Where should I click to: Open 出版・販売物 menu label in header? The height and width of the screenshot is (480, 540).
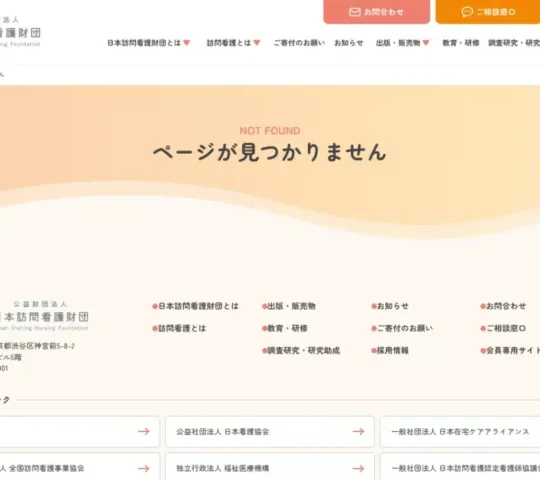coord(398,43)
